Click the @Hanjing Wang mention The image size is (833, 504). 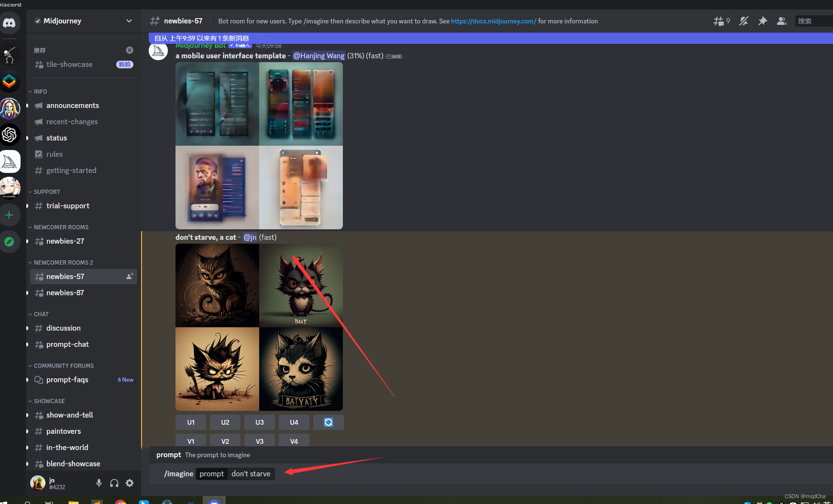pyautogui.click(x=318, y=56)
